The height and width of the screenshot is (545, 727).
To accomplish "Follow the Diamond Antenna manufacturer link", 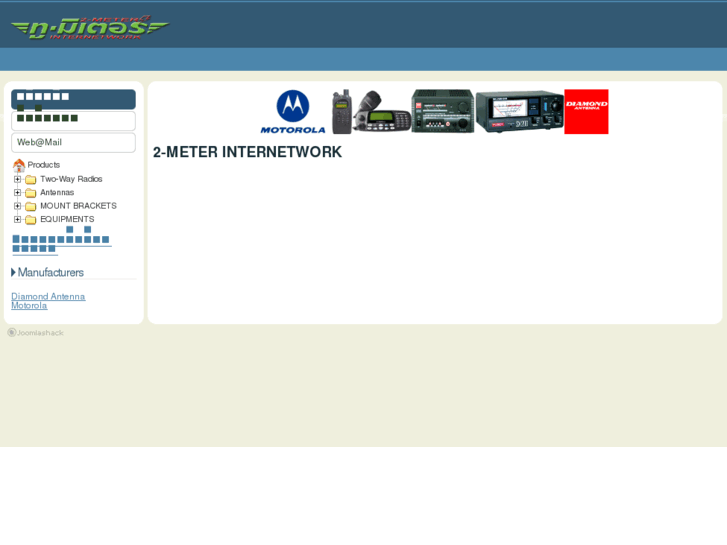I will pyautogui.click(x=48, y=296).
